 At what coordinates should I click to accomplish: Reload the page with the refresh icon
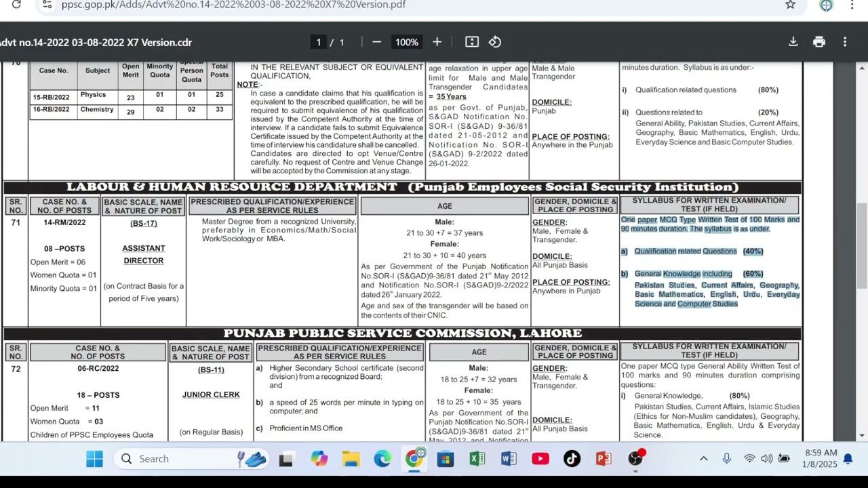click(16, 5)
